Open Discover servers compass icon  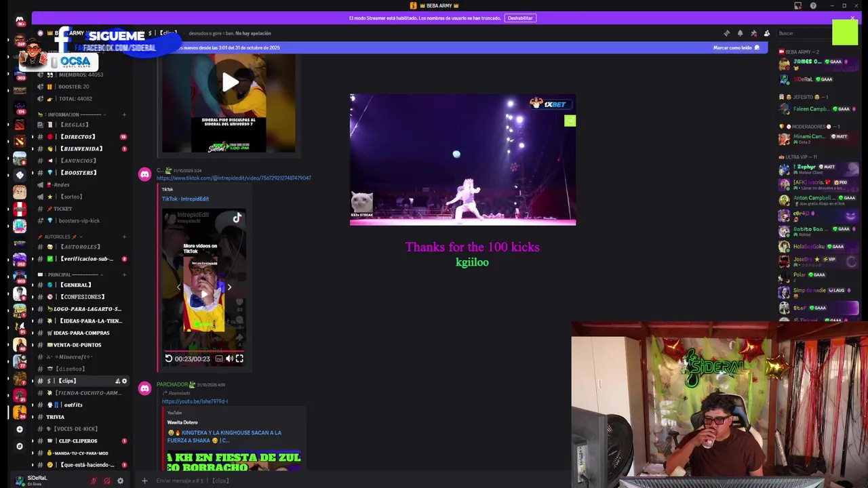point(20,446)
